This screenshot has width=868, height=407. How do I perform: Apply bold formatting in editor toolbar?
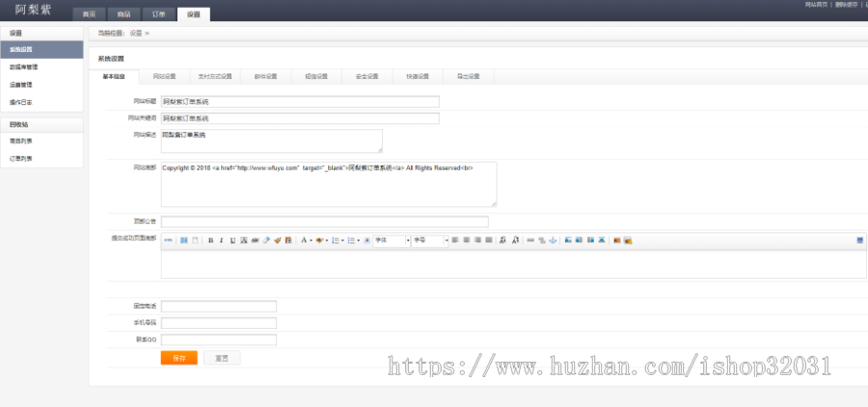[210, 240]
